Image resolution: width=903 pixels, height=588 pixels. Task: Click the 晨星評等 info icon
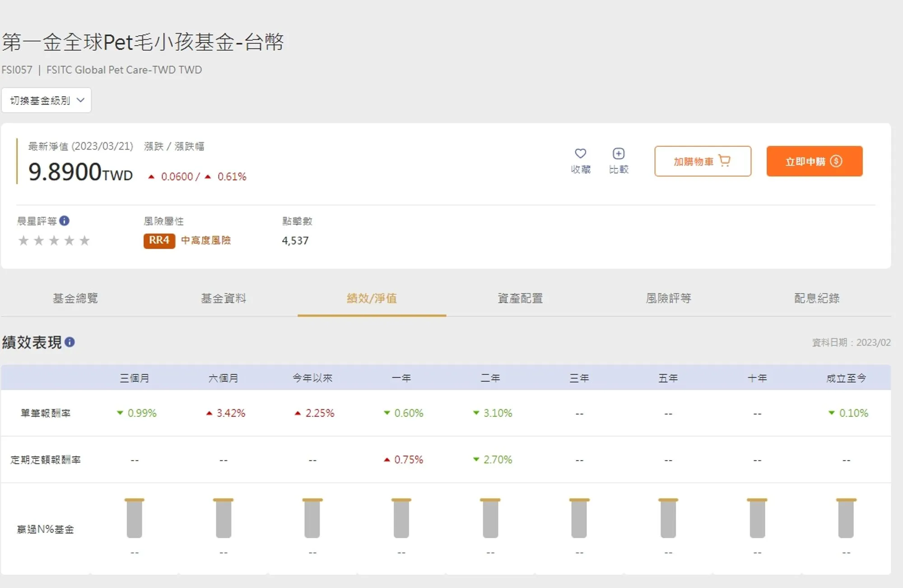pos(65,221)
